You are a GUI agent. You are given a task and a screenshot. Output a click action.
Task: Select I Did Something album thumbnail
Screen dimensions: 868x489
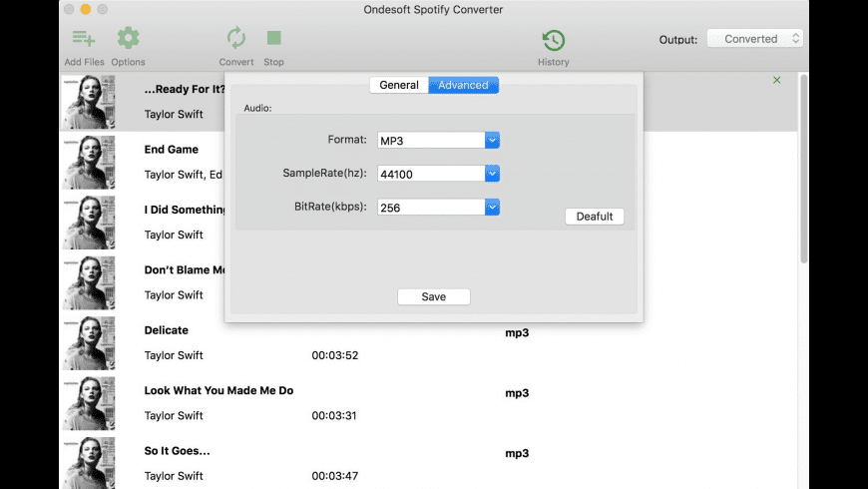tap(89, 223)
